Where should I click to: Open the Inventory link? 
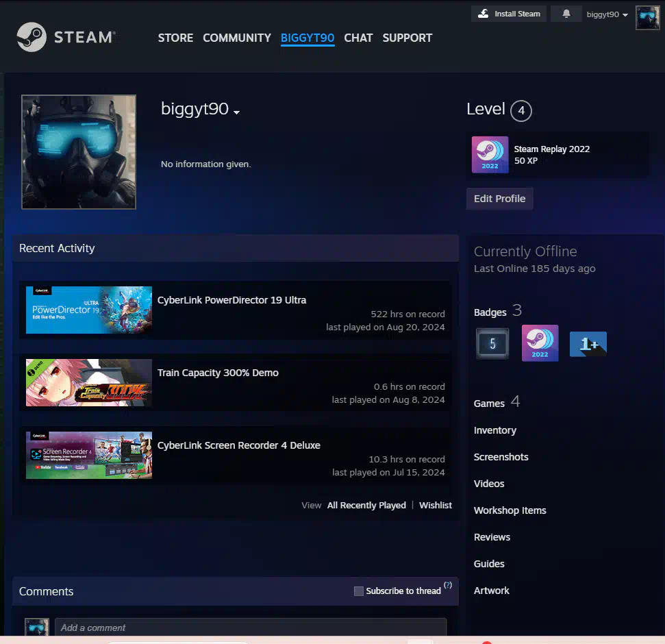(x=495, y=430)
